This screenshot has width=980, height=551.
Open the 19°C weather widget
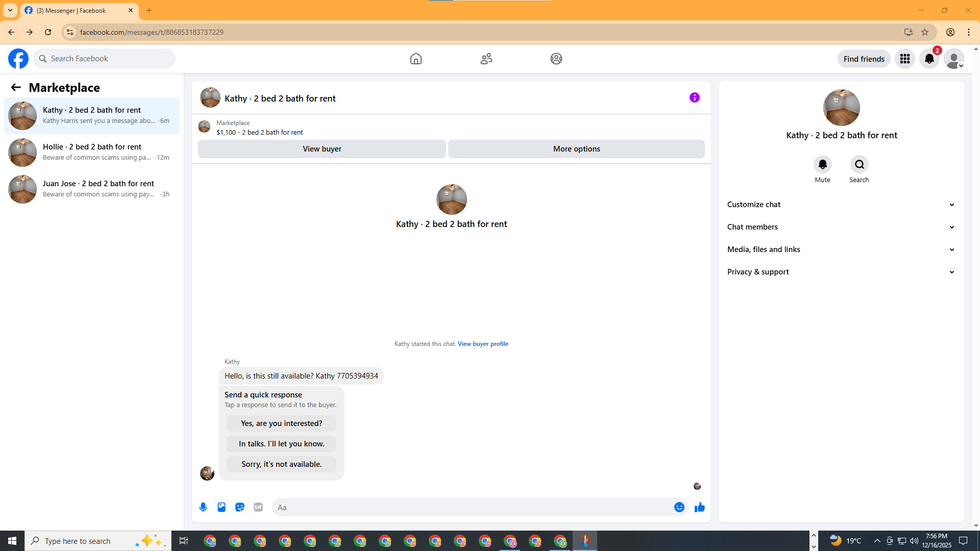(x=845, y=541)
